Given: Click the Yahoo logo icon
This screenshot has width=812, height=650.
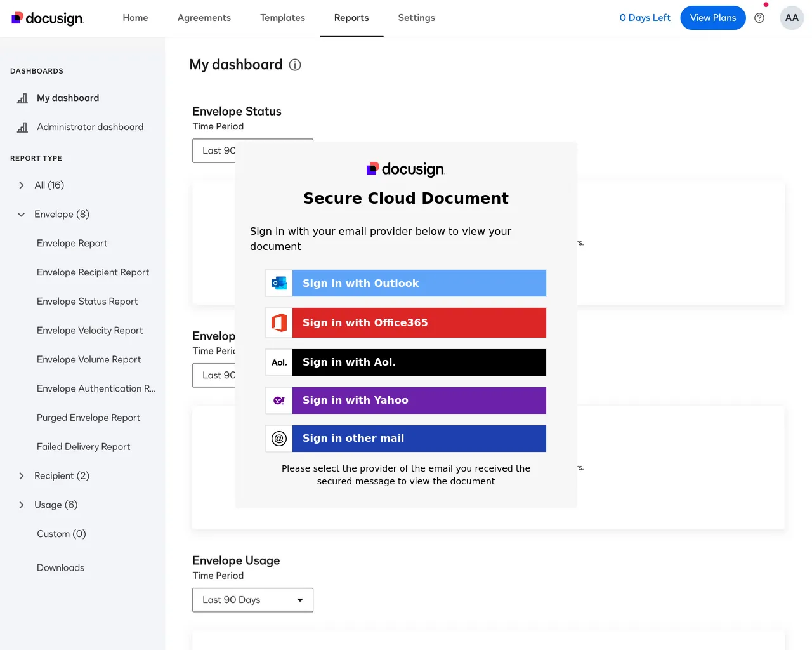Looking at the screenshot, I should point(279,401).
